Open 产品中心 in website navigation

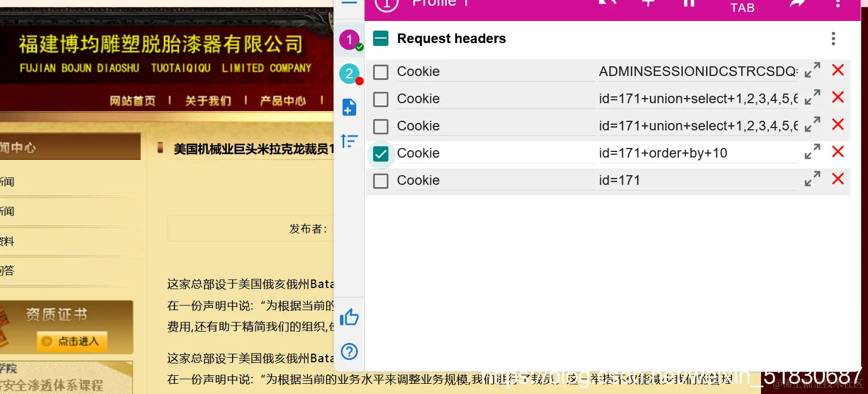pos(283,101)
